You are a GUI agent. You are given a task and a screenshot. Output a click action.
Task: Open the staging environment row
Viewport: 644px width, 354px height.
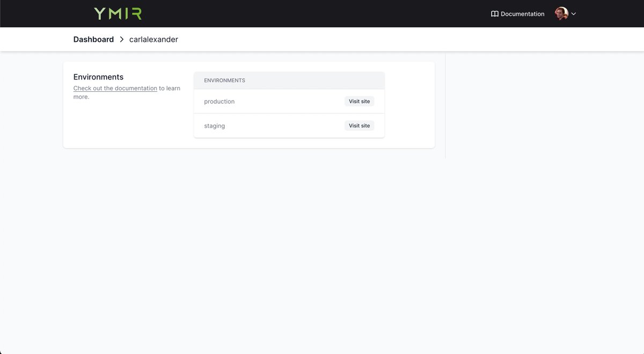tap(289, 126)
